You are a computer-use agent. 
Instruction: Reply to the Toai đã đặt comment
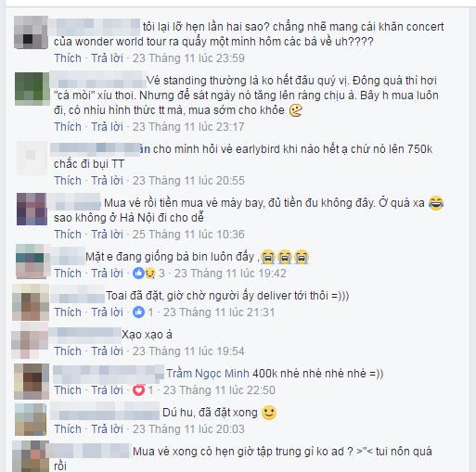pos(107,313)
